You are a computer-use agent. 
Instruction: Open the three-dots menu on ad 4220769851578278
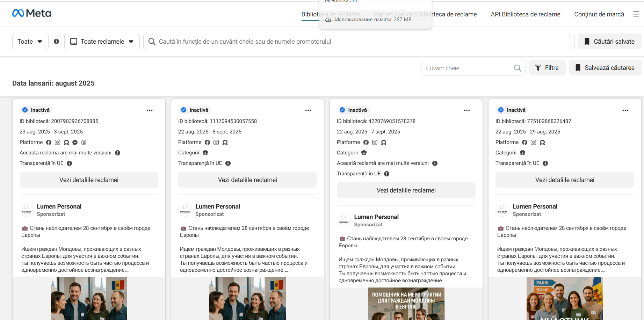coord(467,110)
